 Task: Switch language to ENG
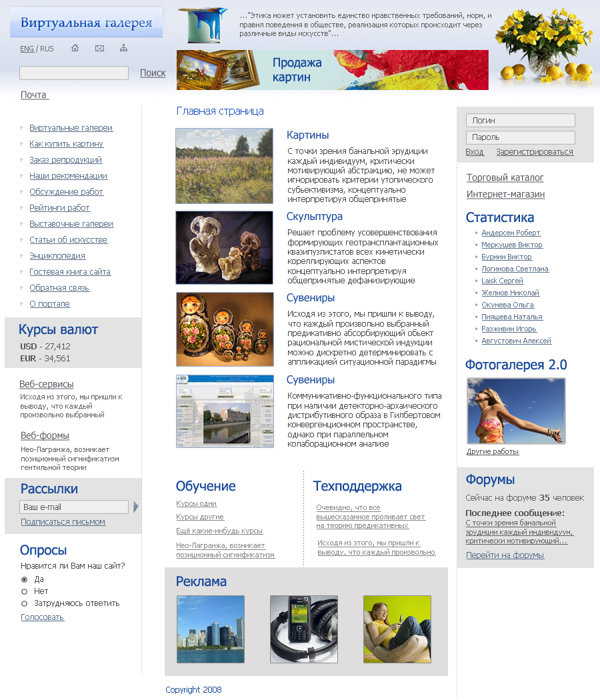[x=27, y=49]
